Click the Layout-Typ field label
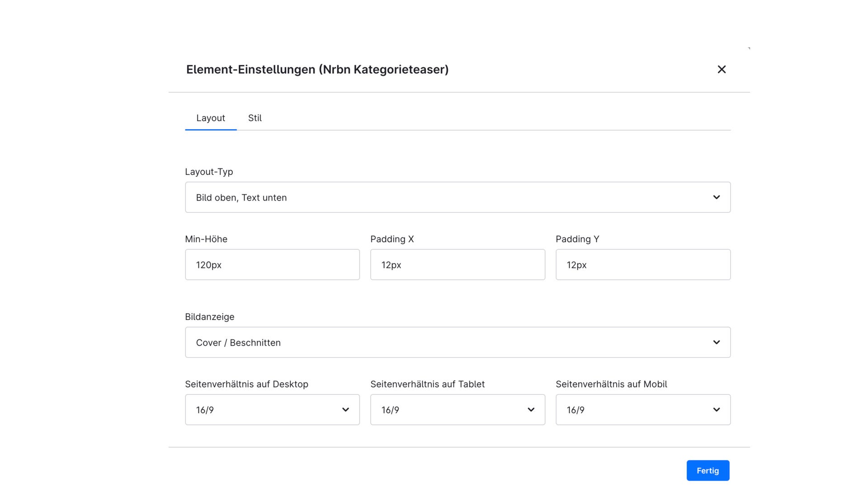Screen dimensions: 868x488 pos(209,172)
